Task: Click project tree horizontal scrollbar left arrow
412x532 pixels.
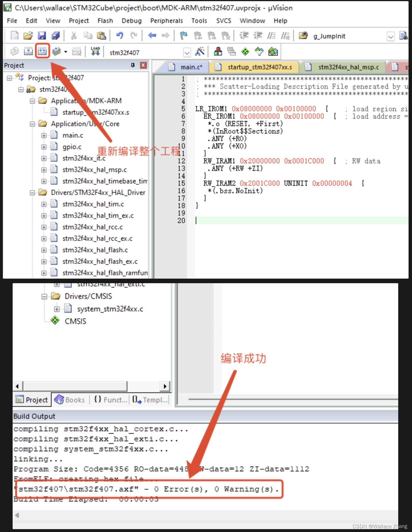Action: [18, 386]
